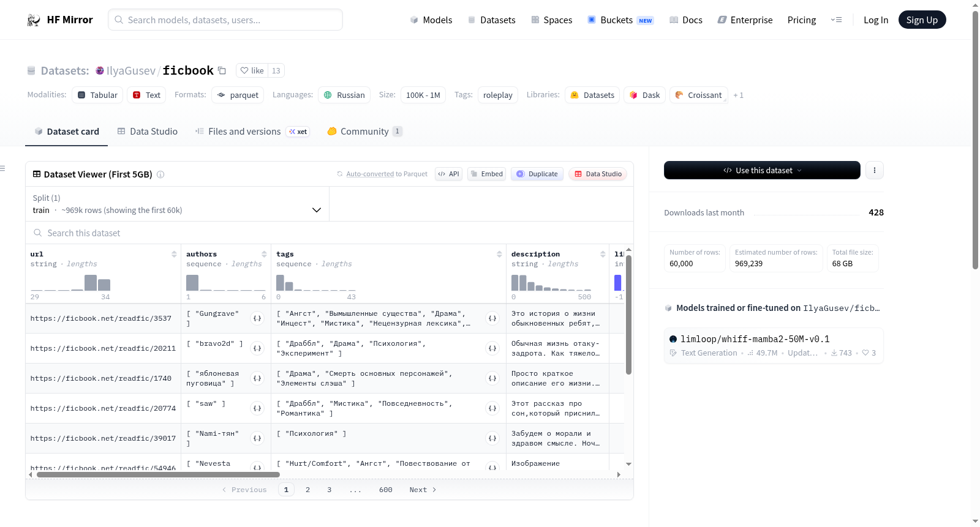Expand tags cell with Элементы слэша
The height and width of the screenshot is (527, 980).
point(492,378)
